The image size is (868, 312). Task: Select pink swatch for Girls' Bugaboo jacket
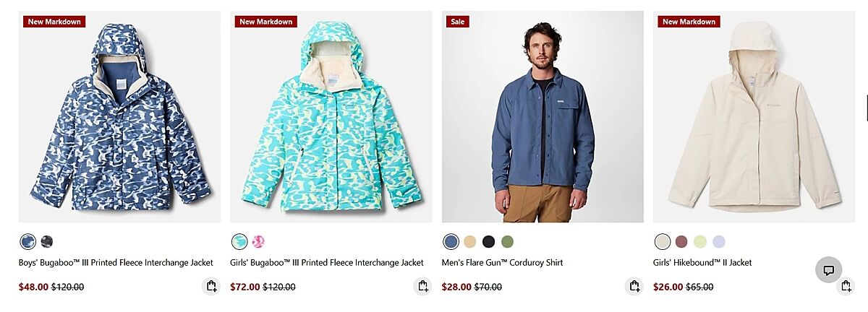point(258,241)
